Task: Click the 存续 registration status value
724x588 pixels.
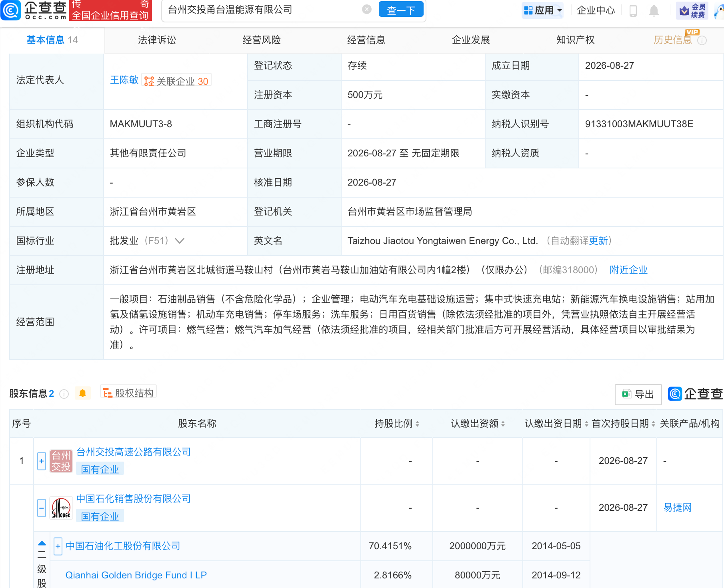Action: coord(357,66)
